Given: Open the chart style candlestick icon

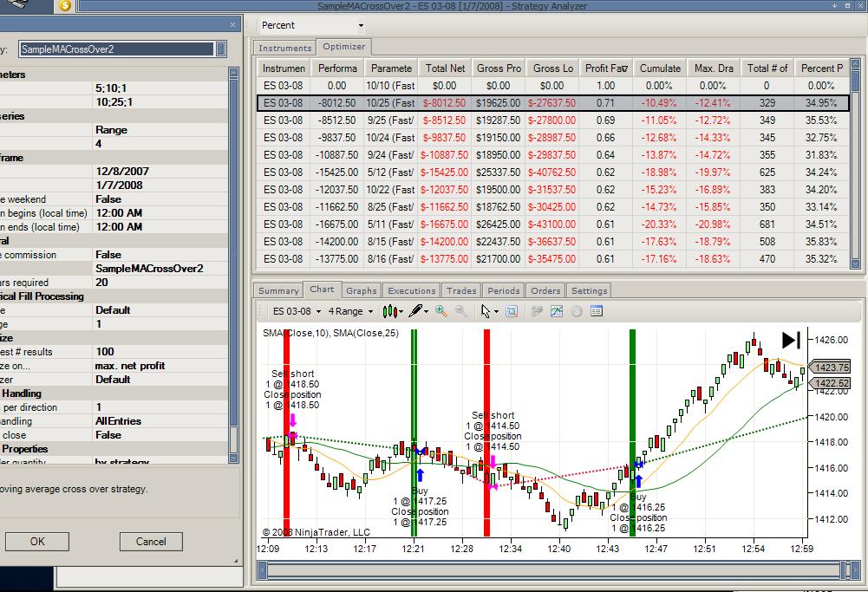Looking at the screenshot, I should [x=389, y=311].
